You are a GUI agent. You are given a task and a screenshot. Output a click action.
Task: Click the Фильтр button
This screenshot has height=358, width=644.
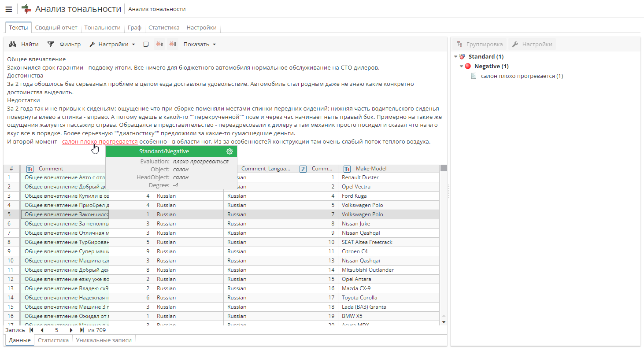pyautogui.click(x=64, y=44)
